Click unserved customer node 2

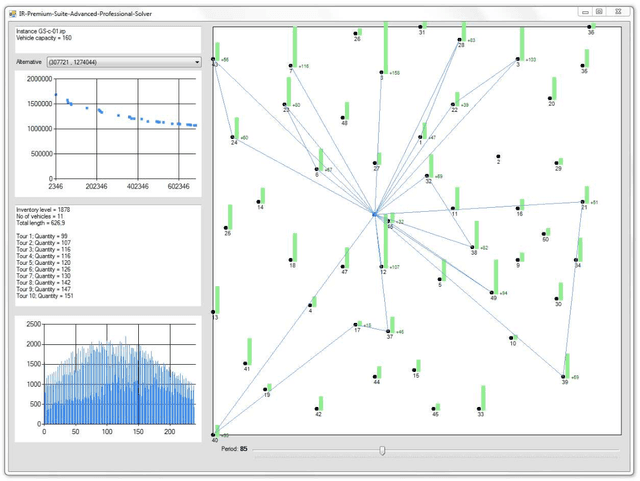pyautogui.click(x=498, y=156)
